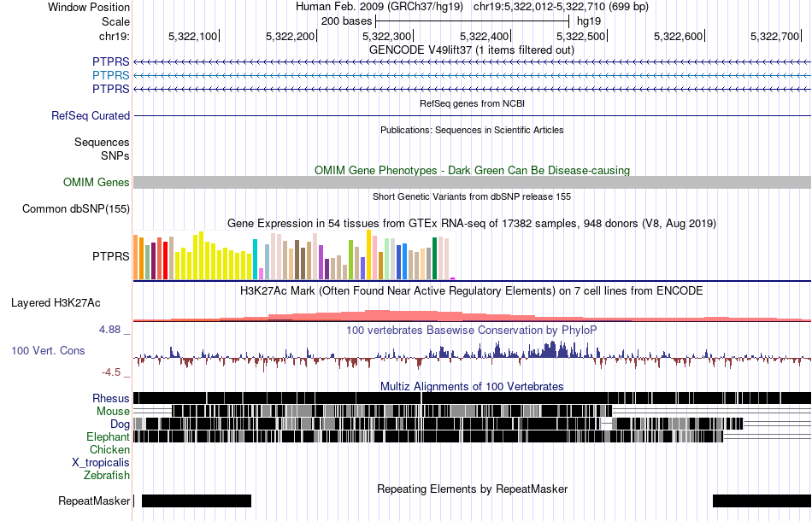Open the RefSeq genes from NCBI title
This screenshot has width=812, height=521.
pyautogui.click(x=472, y=103)
